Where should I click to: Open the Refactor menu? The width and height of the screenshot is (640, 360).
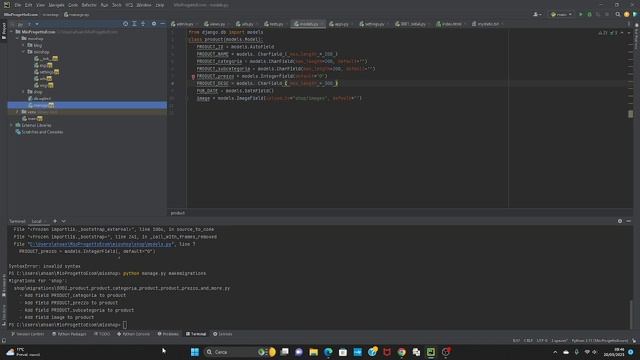[x=89, y=5]
